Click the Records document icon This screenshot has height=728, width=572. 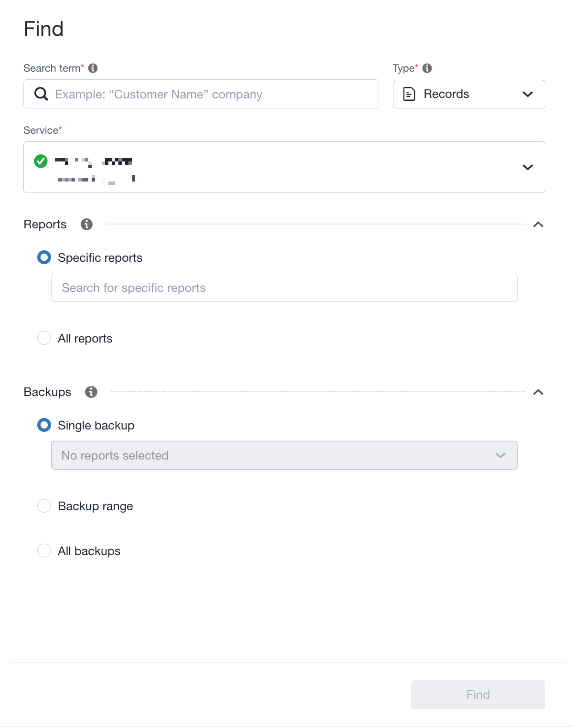(x=409, y=94)
